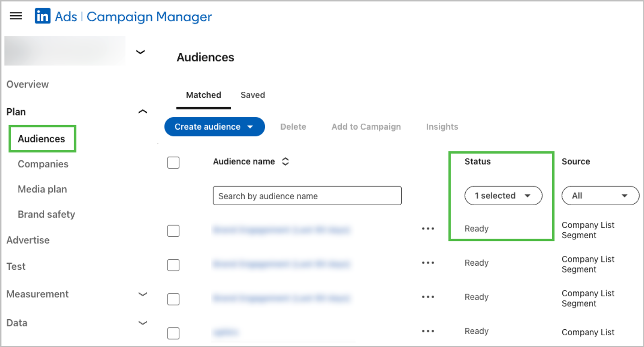The height and width of the screenshot is (347, 644).
Task: Check the second audience row checkbox
Action: pos(173,265)
